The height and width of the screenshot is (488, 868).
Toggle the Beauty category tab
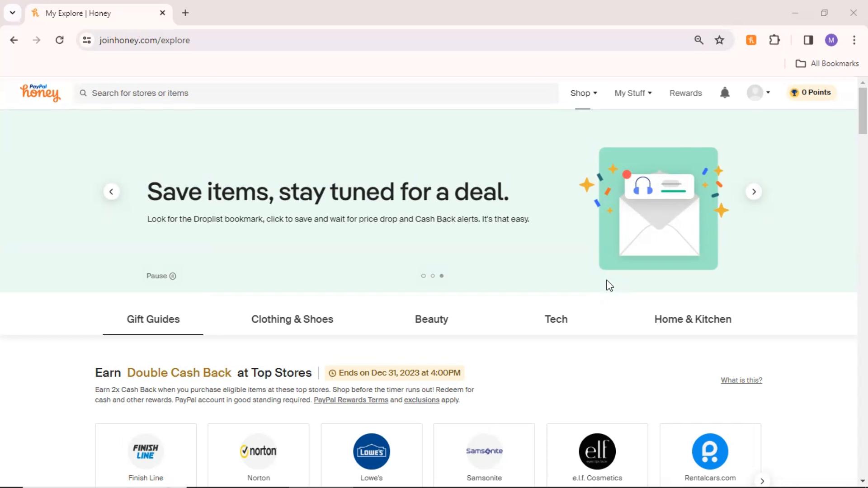click(x=432, y=319)
